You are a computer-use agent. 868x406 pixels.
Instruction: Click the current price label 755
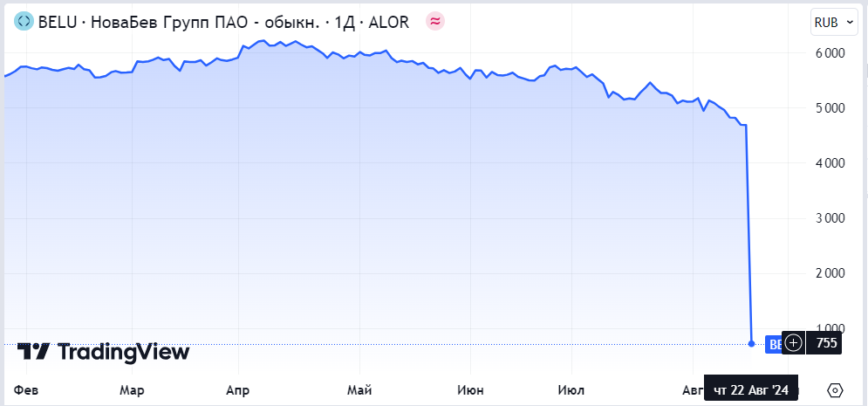click(826, 343)
